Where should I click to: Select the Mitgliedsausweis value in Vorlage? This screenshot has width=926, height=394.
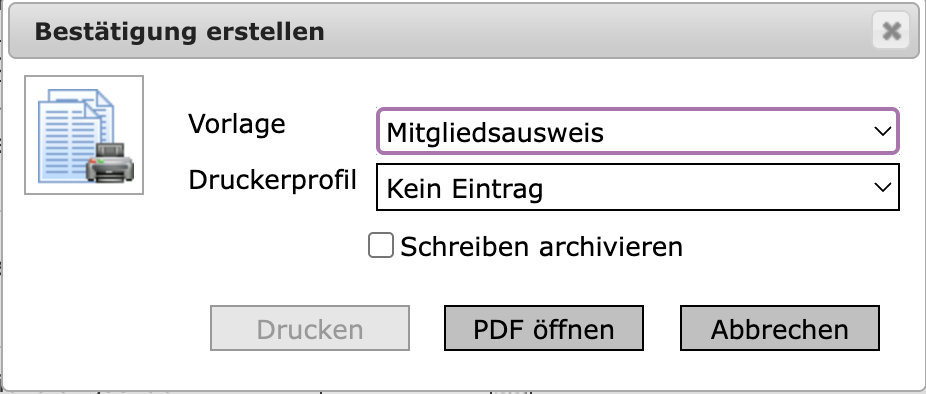coord(495,133)
